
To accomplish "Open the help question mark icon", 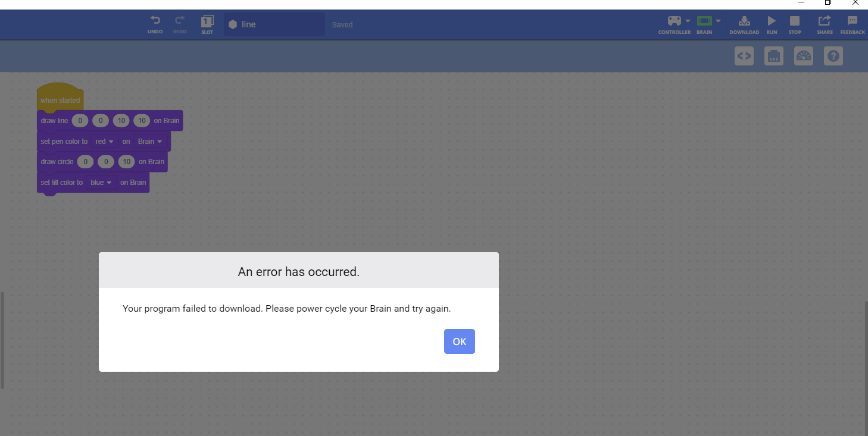I will pyautogui.click(x=833, y=57).
